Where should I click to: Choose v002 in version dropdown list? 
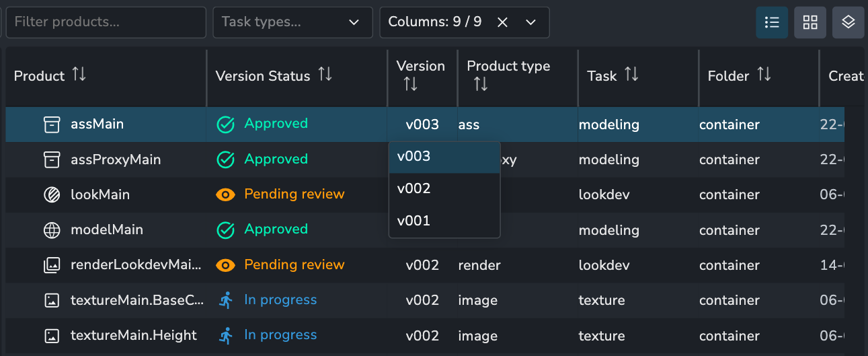[x=444, y=188]
